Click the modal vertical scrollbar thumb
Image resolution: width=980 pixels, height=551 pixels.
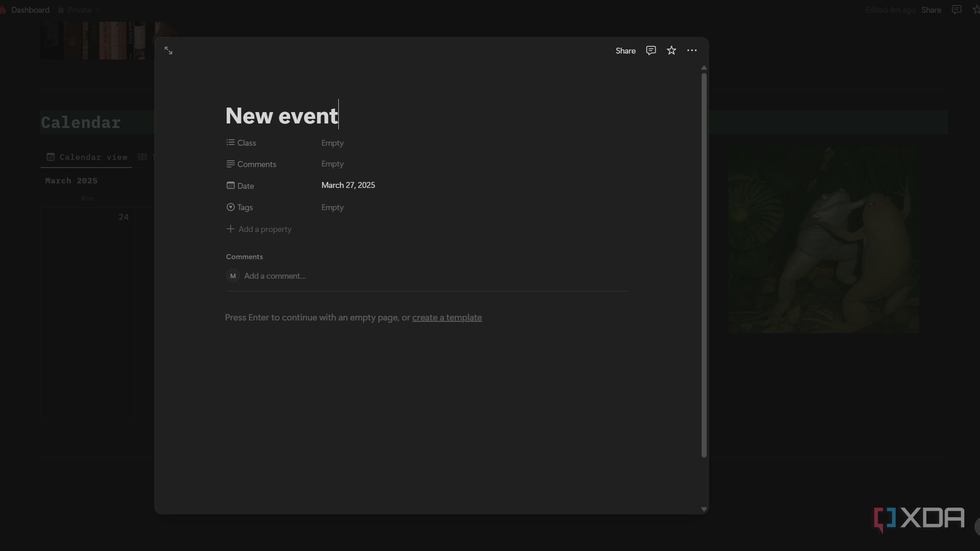click(x=704, y=265)
